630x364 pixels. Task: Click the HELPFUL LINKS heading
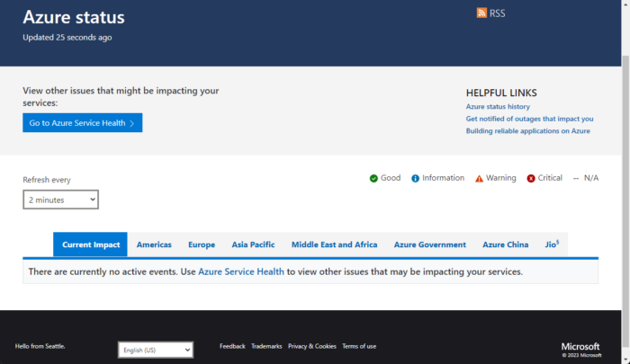click(501, 93)
